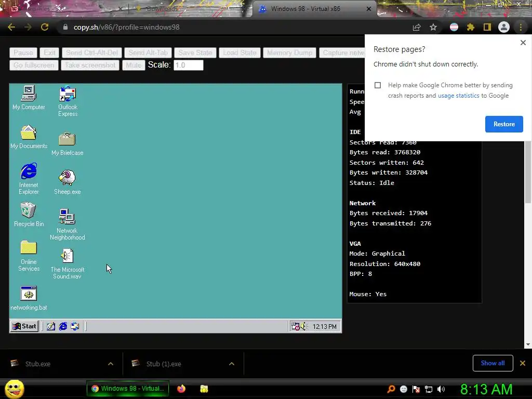Viewport: 532px width, 399px height.
Task: Expand options for Stub (1).exe download
Action: [232, 364]
